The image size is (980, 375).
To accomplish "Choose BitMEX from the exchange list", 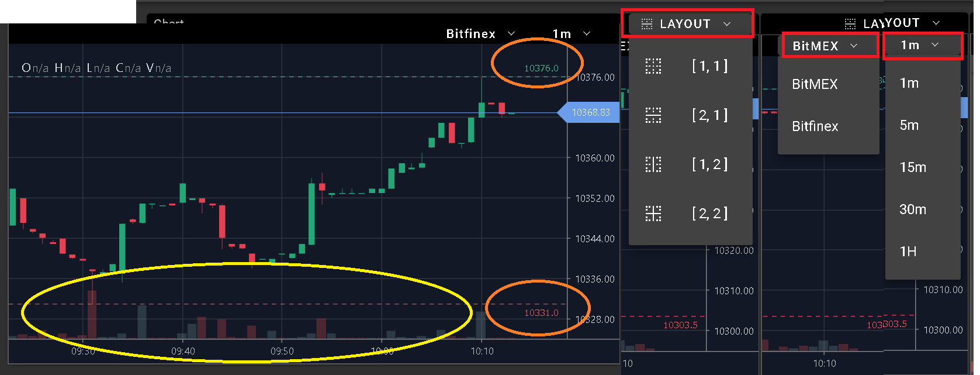I will 815,84.
